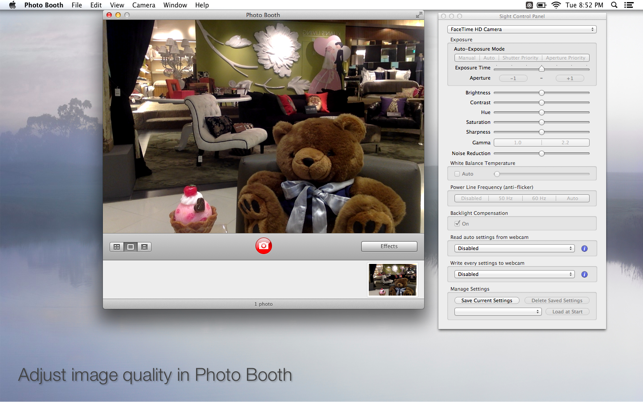The image size is (643, 402).
Task: Open Read auto settings from webcam dropdown
Action: coord(514,248)
